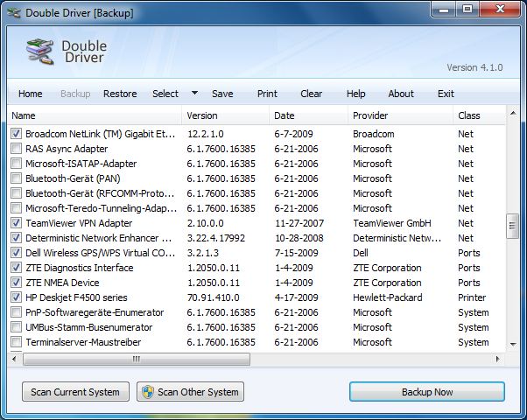Maximize the Double Driver window
Image resolution: width=527 pixels, height=420 pixels.
click(x=467, y=9)
